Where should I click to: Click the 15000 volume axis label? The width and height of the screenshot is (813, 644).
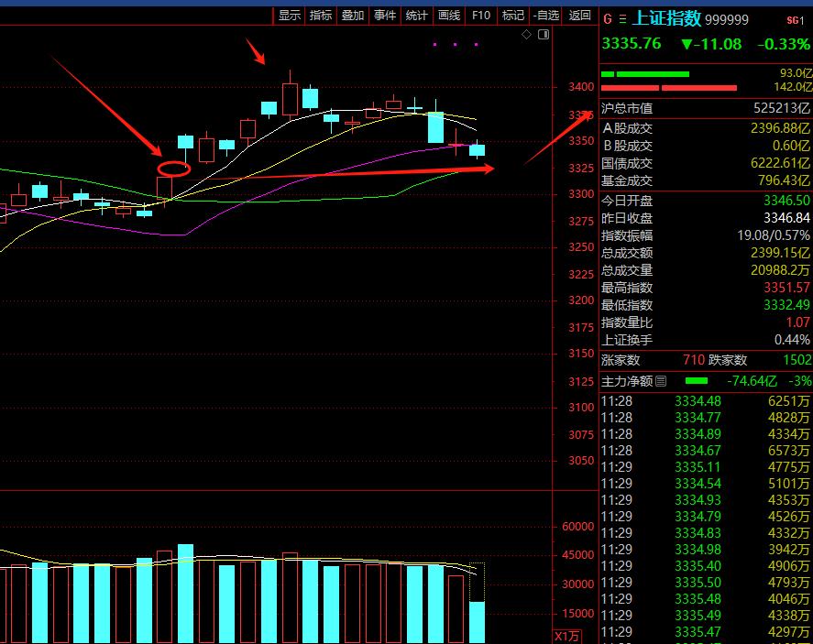tap(578, 614)
